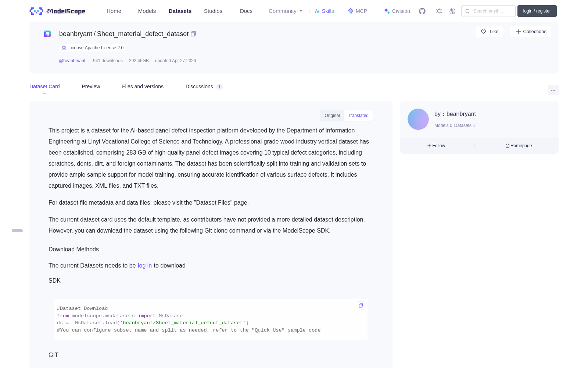Switch to Files and versions tab
Screen dimensions: 588x368
143,86
